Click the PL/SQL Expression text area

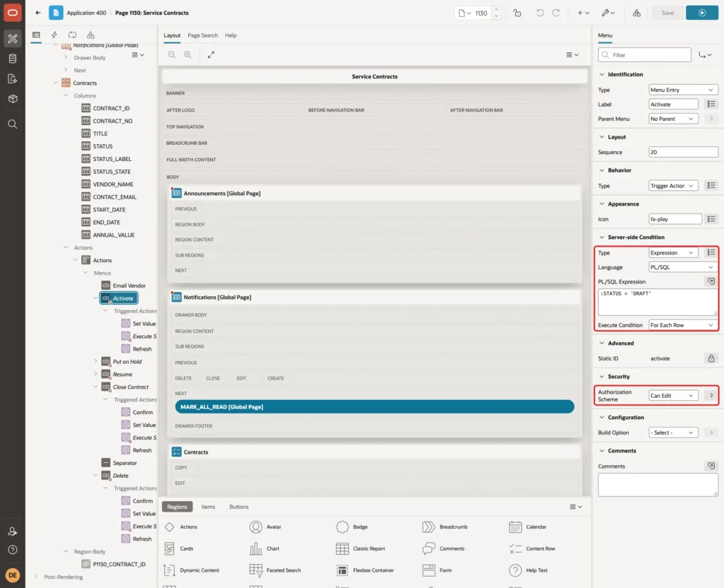[658, 302]
